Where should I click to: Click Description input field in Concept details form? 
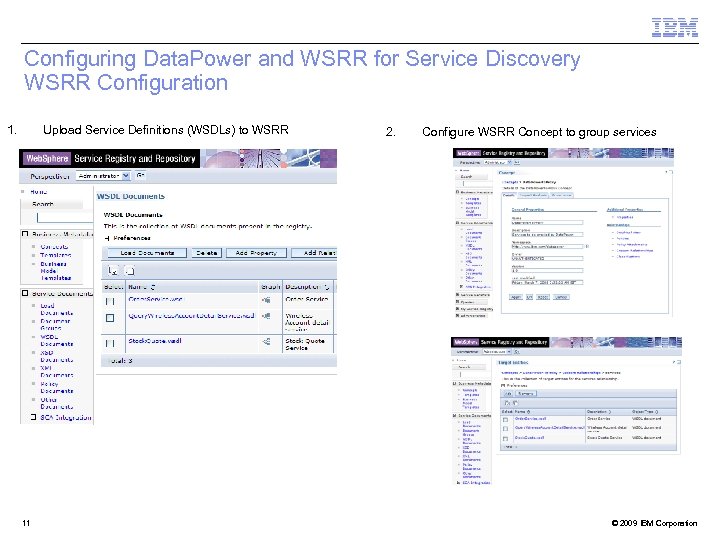[x=547, y=235]
